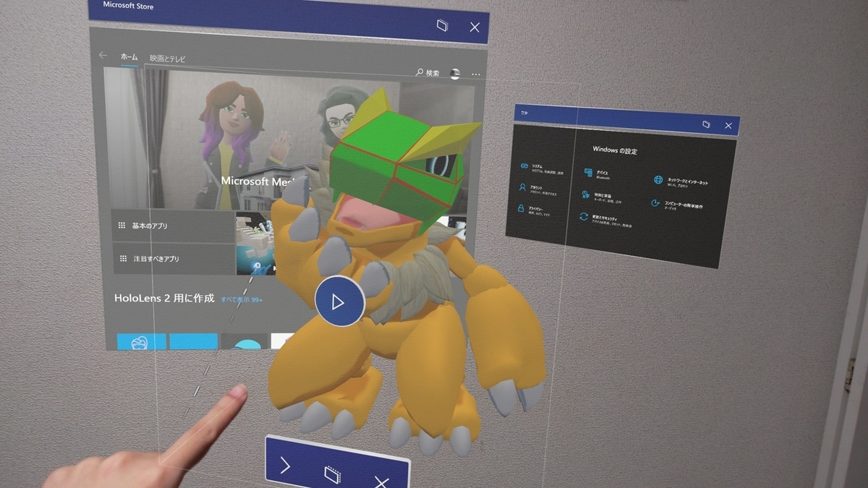This screenshot has width=868, height=488.
Task: Close the Microsoft Store window
Action: [x=475, y=27]
